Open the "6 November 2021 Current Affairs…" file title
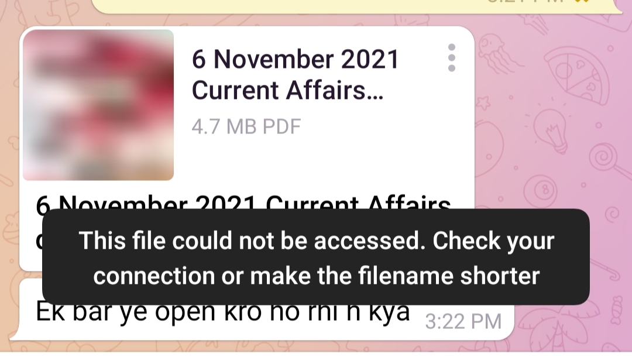Image resolution: width=632 pixels, height=364 pixels. [295, 74]
